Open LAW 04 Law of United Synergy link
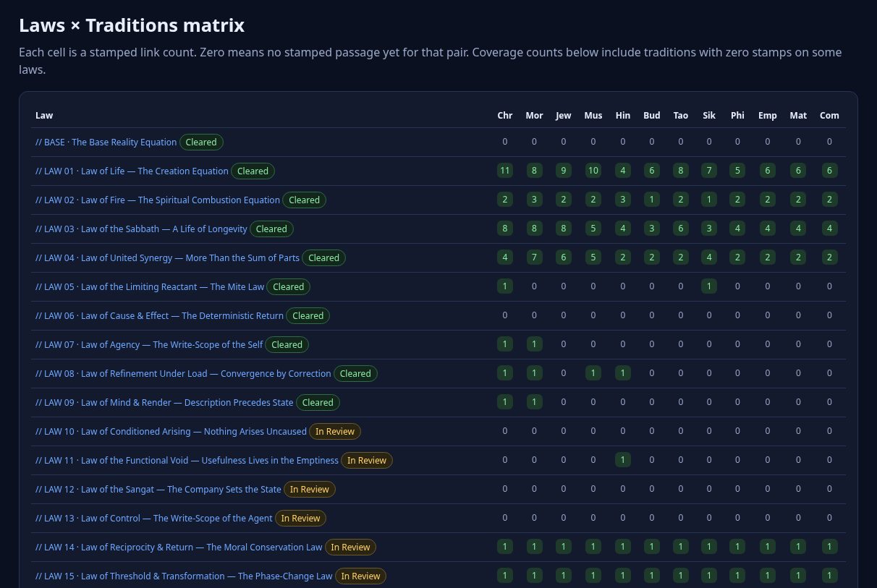This screenshot has height=588, width=877. click(167, 258)
